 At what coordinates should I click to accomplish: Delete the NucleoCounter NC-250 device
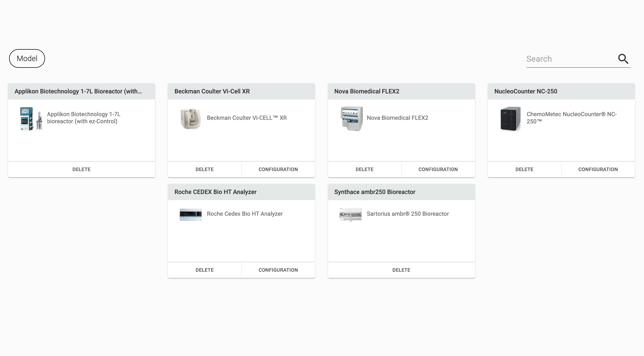coord(524,170)
